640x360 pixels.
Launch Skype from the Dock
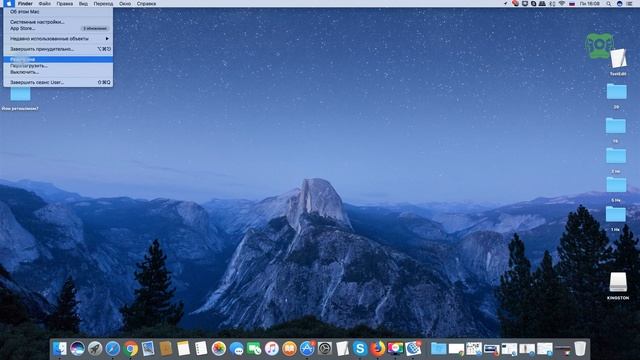pyautogui.click(x=360, y=349)
